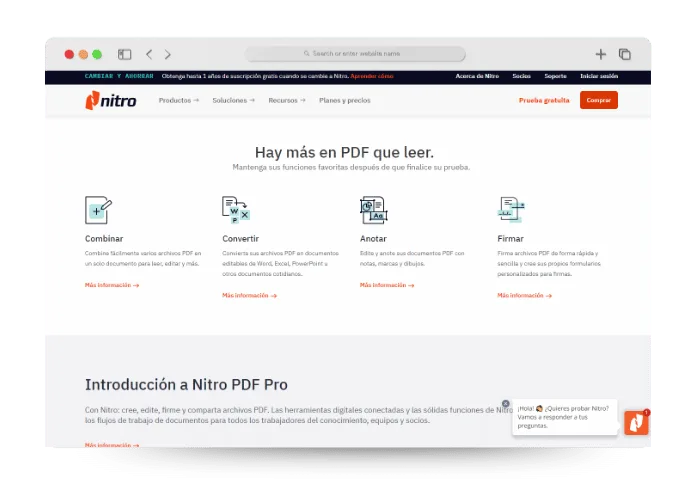Open the Soporte link

555,76
